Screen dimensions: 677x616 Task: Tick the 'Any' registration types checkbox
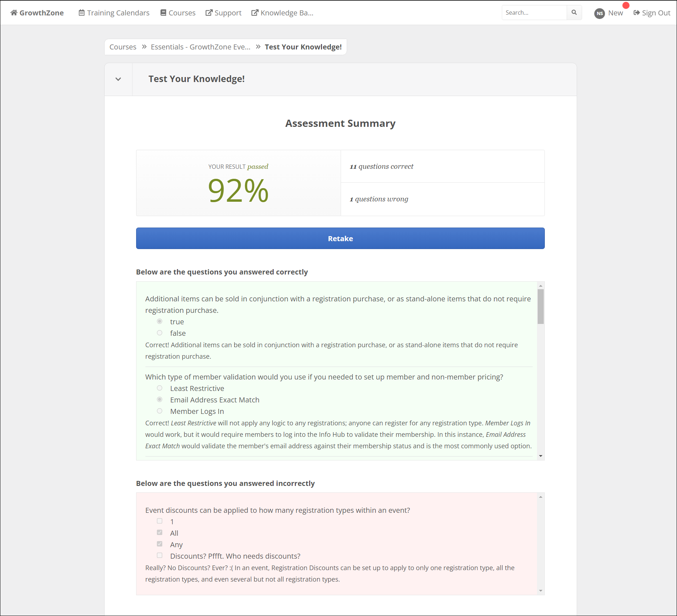click(x=160, y=544)
